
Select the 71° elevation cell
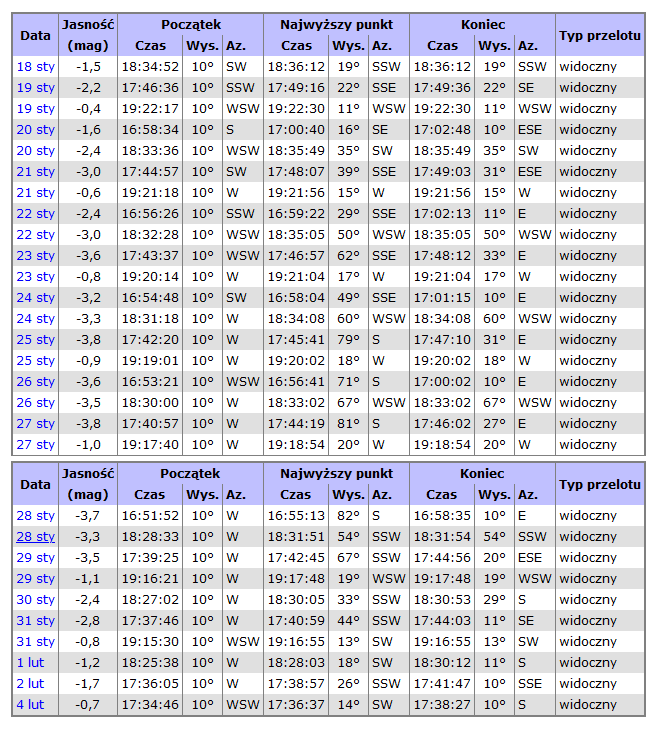348,382
